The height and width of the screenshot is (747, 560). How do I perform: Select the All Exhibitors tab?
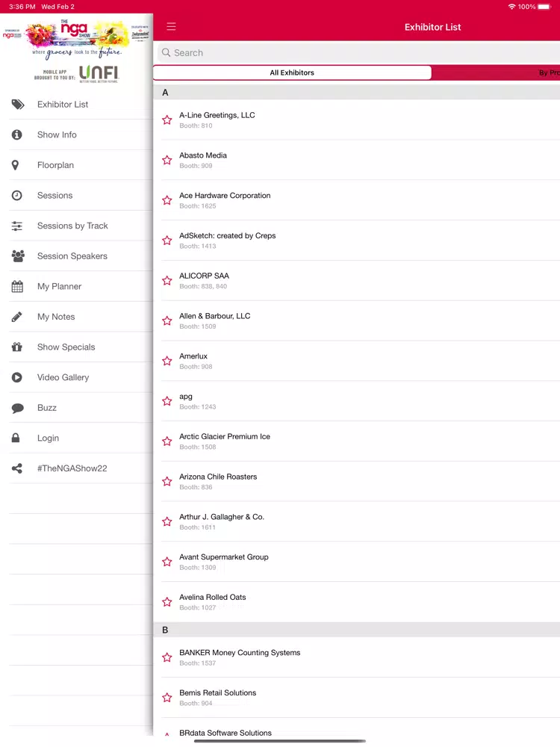pyautogui.click(x=292, y=72)
